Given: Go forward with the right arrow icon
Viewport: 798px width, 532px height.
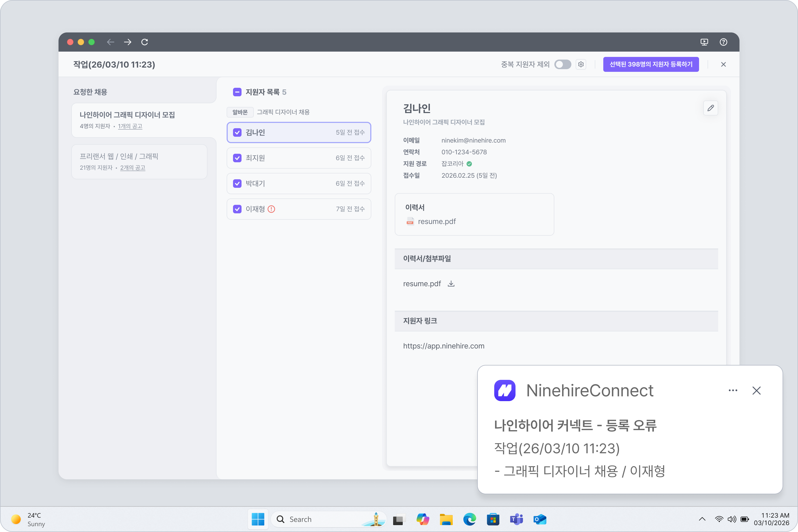Looking at the screenshot, I should point(128,42).
